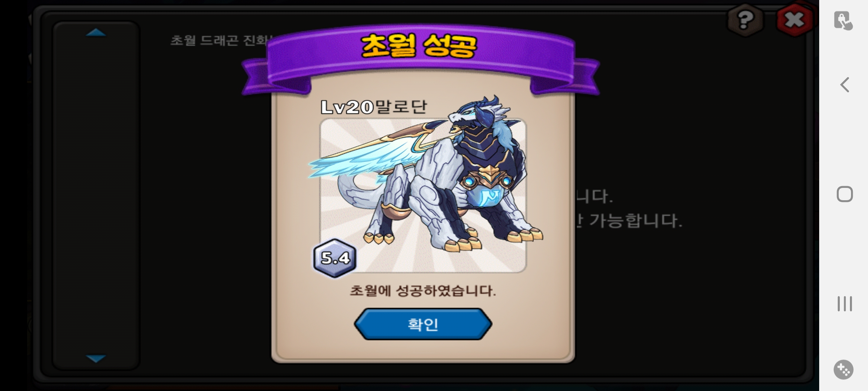Viewport: 868px width, 391px height.
Task: Go back with Android back chevron
Action: pyautogui.click(x=844, y=85)
